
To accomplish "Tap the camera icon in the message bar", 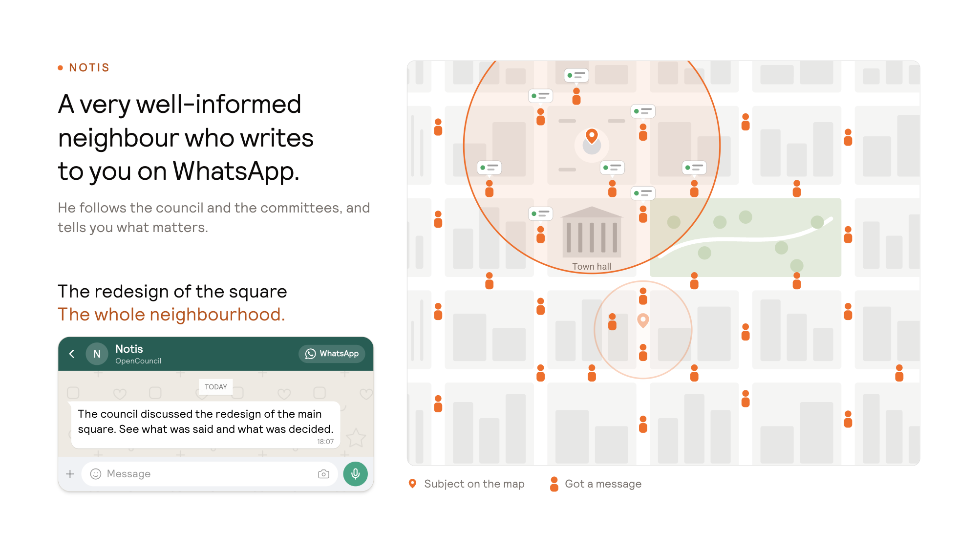I will coord(323,474).
